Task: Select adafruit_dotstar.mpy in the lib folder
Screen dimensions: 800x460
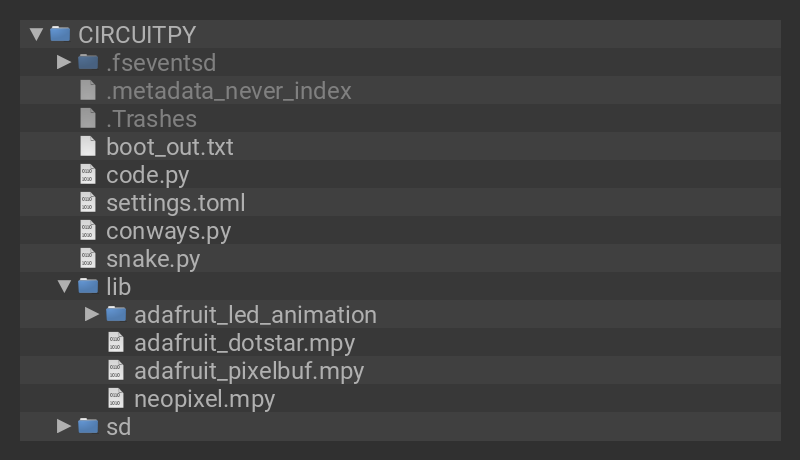Action: 244,343
